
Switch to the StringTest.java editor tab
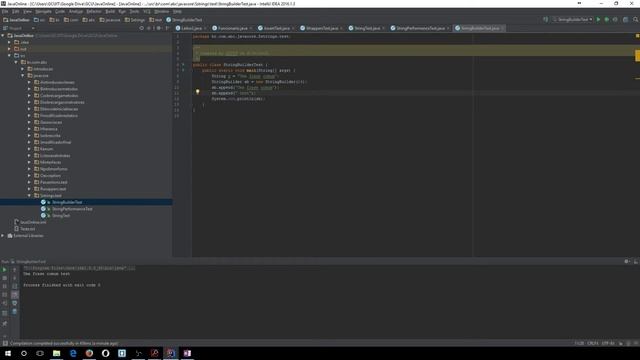pos(367,28)
